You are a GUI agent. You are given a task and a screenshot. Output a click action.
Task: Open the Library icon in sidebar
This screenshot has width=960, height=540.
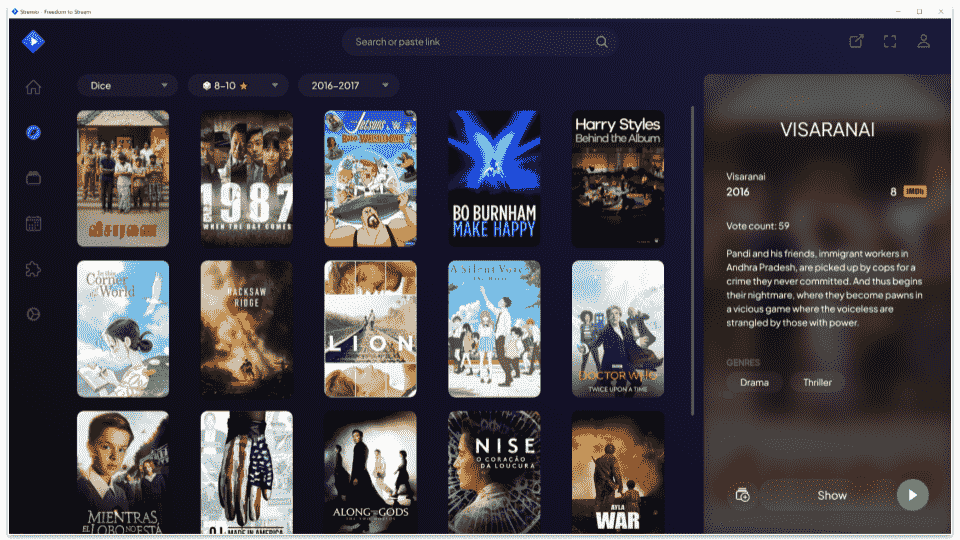33,178
